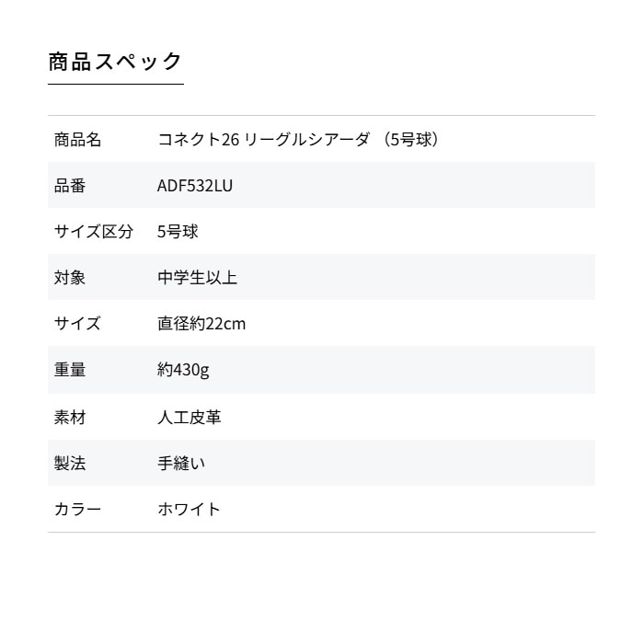
Task: Select the product code ADF532LU
Action: point(195,186)
